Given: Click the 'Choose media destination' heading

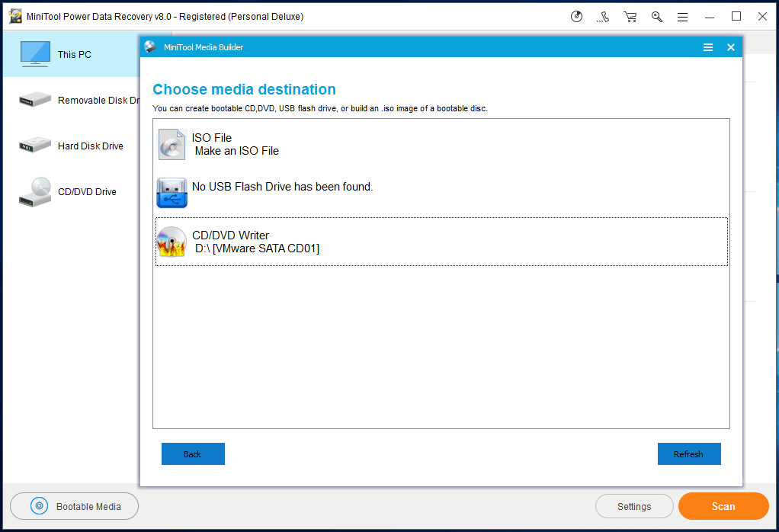Looking at the screenshot, I should [244, 89].
